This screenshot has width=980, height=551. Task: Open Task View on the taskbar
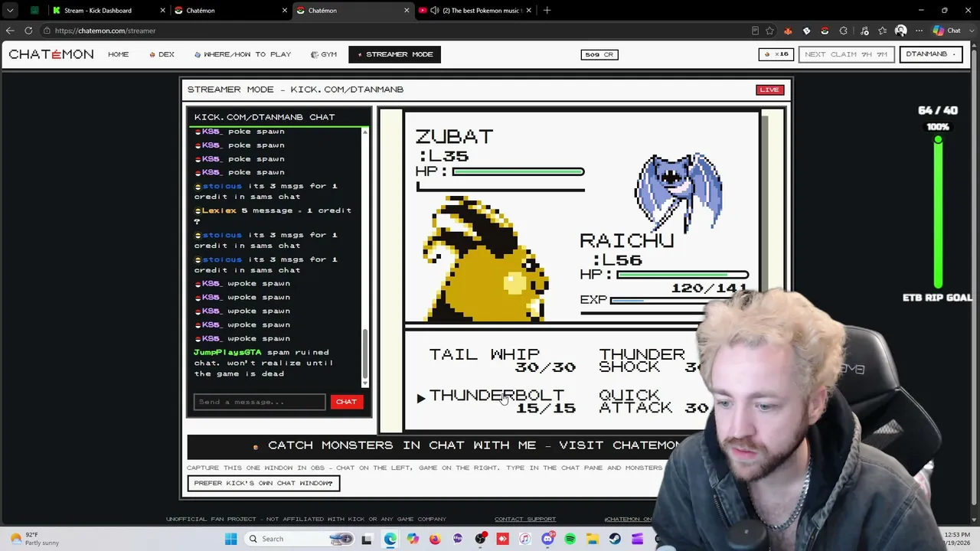[x=367, y=539]
